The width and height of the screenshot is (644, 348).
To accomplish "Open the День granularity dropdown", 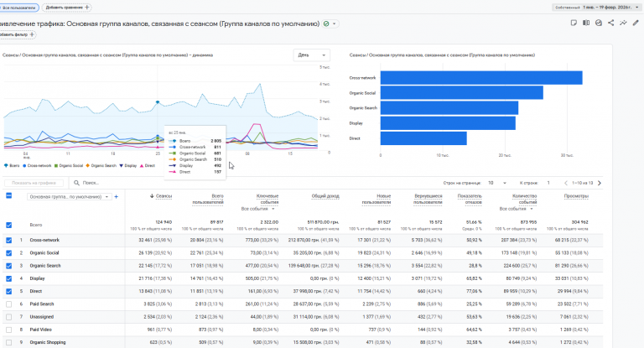I will (x=312, y=55).
